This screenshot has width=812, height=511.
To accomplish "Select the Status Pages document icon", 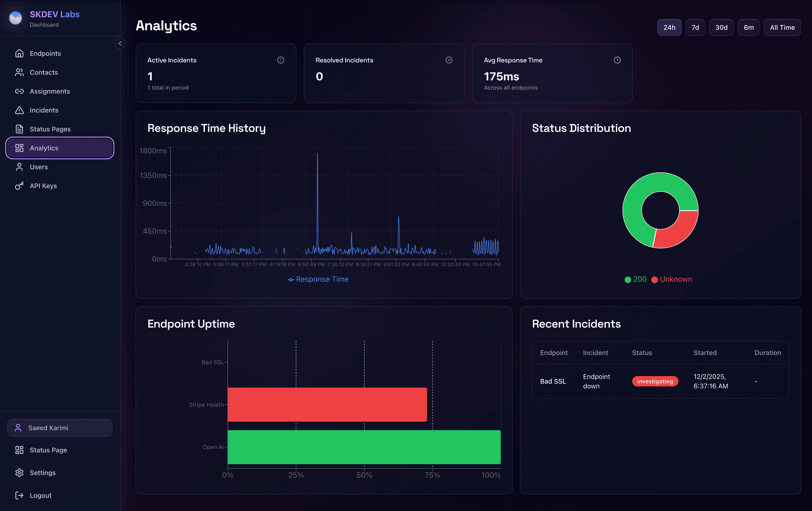I will coord(19,129).
